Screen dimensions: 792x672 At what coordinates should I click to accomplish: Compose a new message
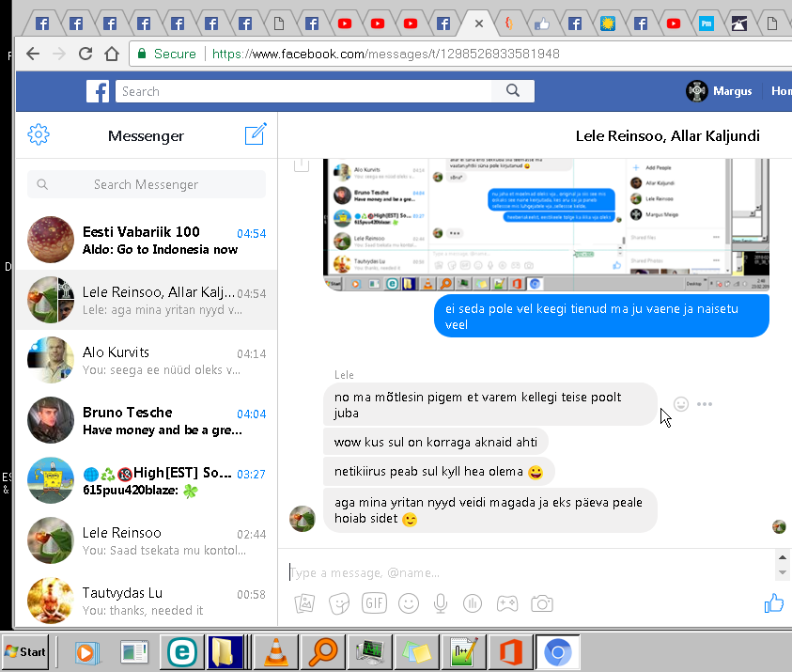[x=256, y=133]
